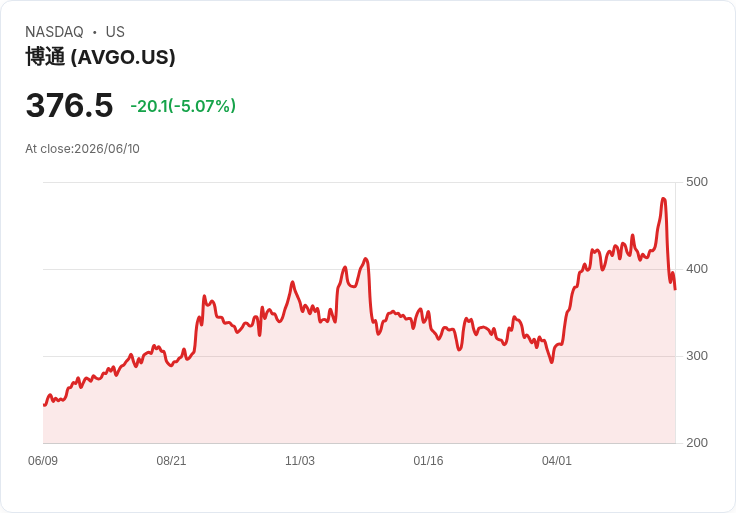Viewport: 736px width, 513px height.
Task: Click the dot separator between NASDAQ and US
Action: tap(94, 32)
